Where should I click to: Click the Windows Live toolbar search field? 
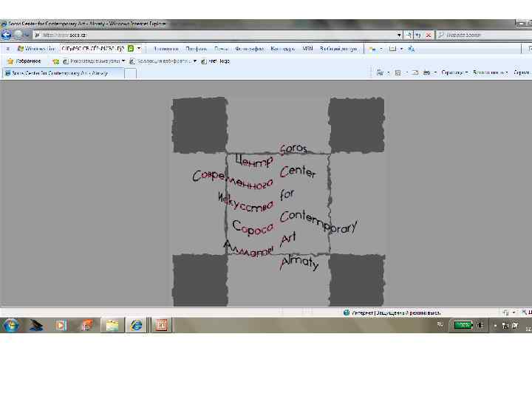[x=93, y=49]
